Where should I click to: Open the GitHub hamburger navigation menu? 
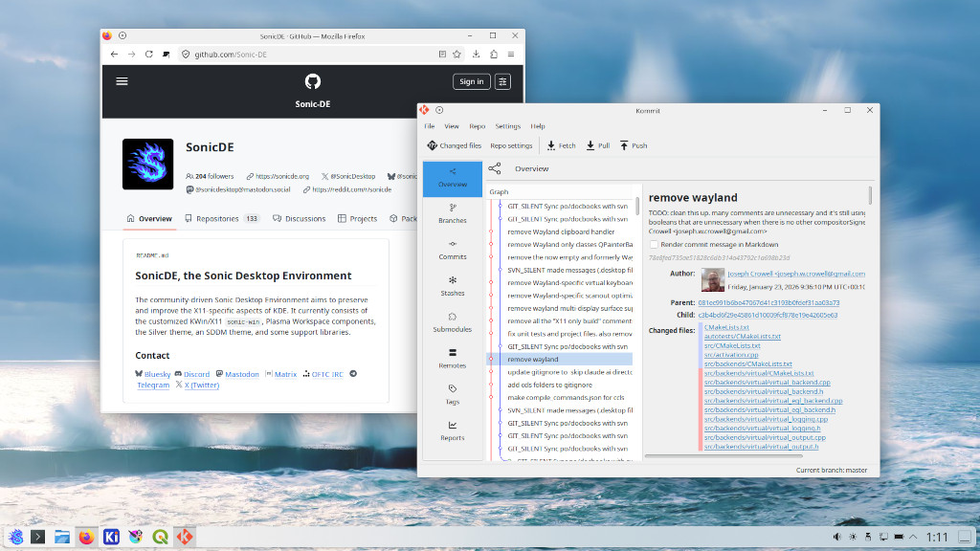point(122,81)
